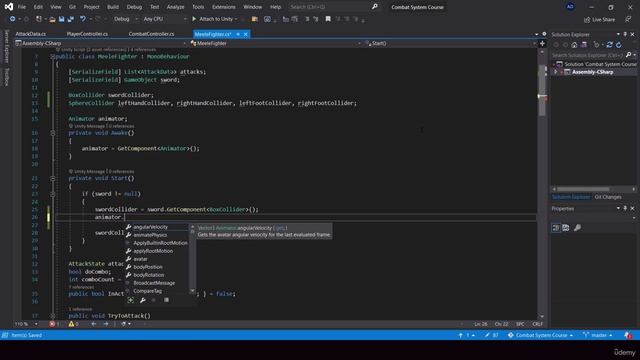Toggle auto-hide pin on Properties panel
This screenshot has width=640, height=360.
click(625, 209)
